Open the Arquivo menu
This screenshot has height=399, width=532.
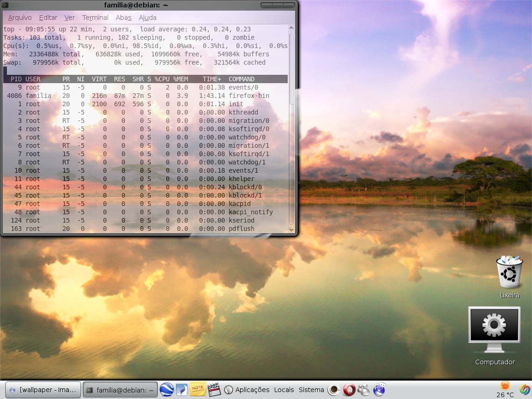click(x=20, y=18)
